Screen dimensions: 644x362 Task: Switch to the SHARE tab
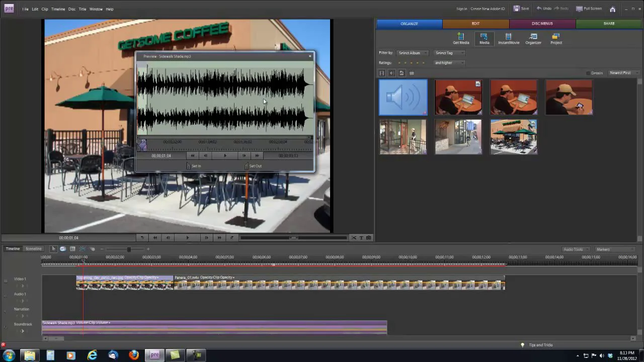609,24
